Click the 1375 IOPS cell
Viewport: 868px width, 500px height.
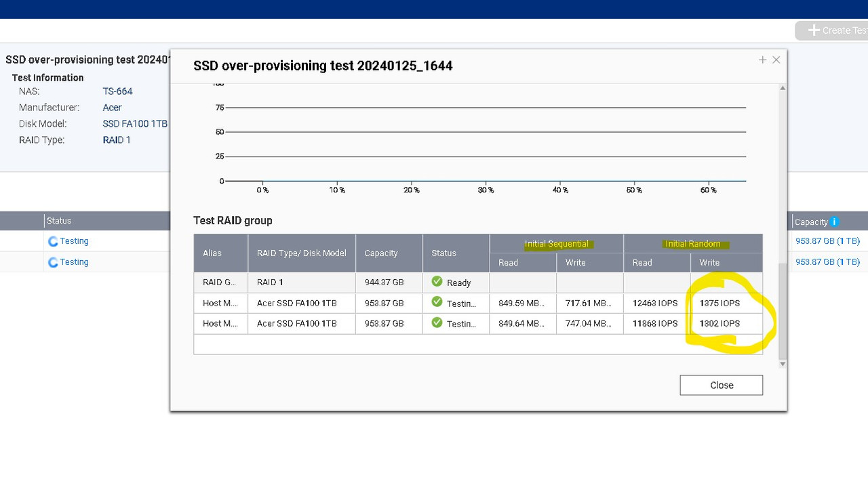coord(726,304)
